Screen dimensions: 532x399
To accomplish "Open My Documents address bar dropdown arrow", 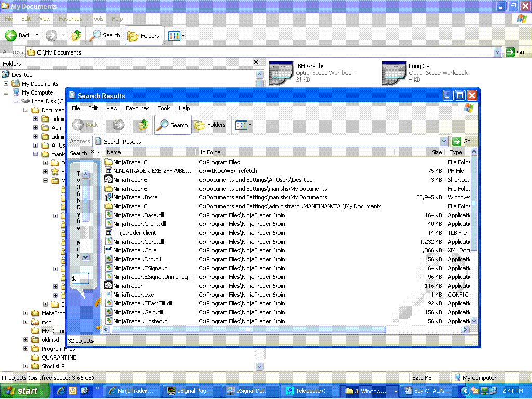I will tap(497, 52).
